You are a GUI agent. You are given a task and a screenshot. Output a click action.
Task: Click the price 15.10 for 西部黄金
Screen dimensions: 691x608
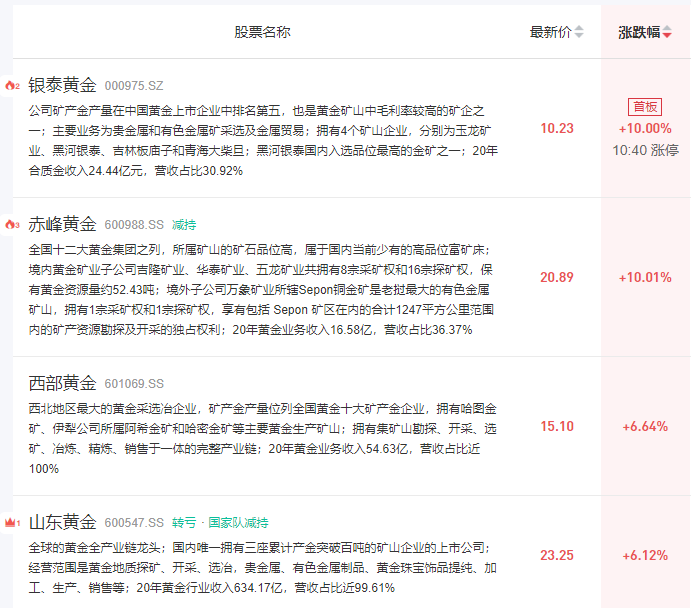tap(557, 426)
